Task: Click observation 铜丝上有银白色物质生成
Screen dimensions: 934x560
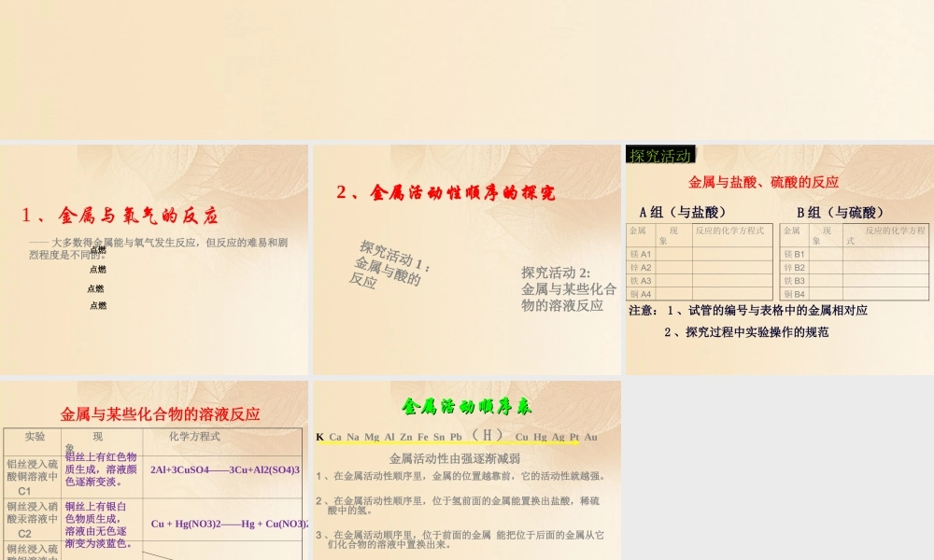Action: pos(98,525)
